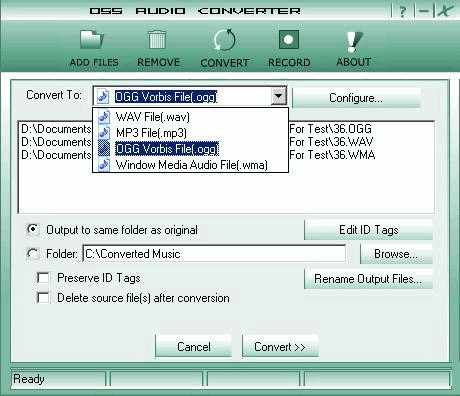460x396 pixels.
Task: Click the Convert >> button
Action: point(280,347)
